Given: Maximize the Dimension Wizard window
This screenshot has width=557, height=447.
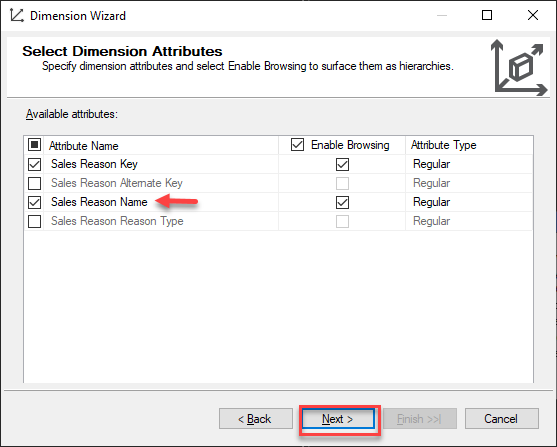Looking at the screenshot, I should coord(487,15).
